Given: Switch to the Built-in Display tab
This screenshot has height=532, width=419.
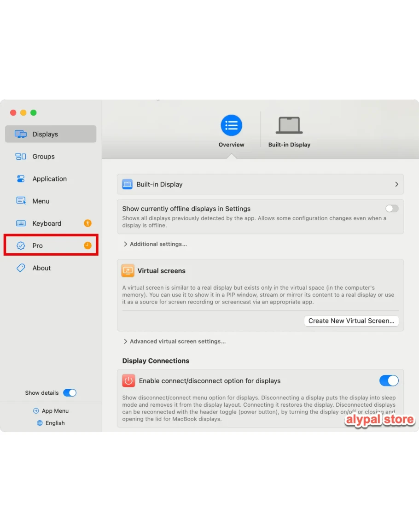Looking at the screenshot, I should [x=289, y=131].
